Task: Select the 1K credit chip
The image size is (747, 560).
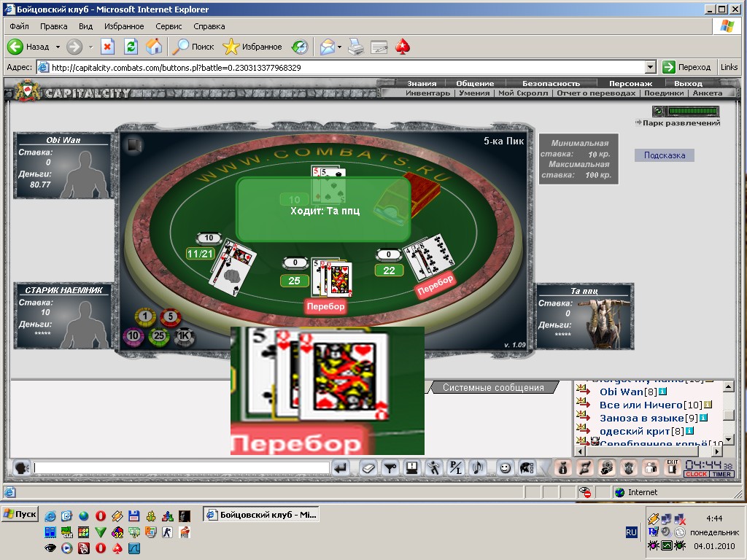Action: point(184,336)
